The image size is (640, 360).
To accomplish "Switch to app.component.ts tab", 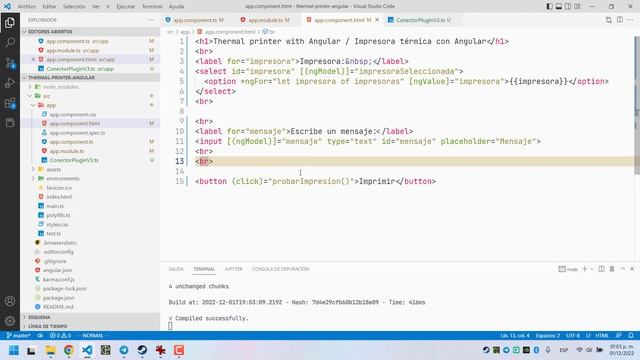I will point(195,20).
